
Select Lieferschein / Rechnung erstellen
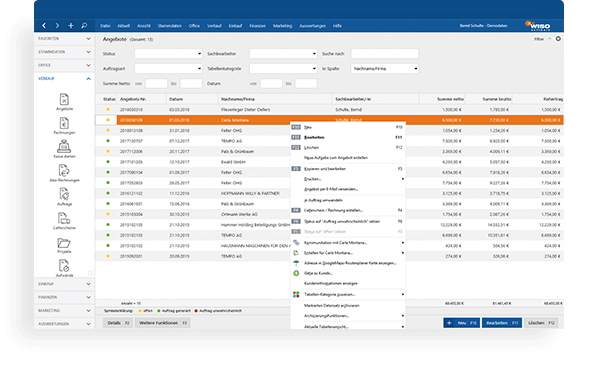pyautogui.click(x=347, y=211)
